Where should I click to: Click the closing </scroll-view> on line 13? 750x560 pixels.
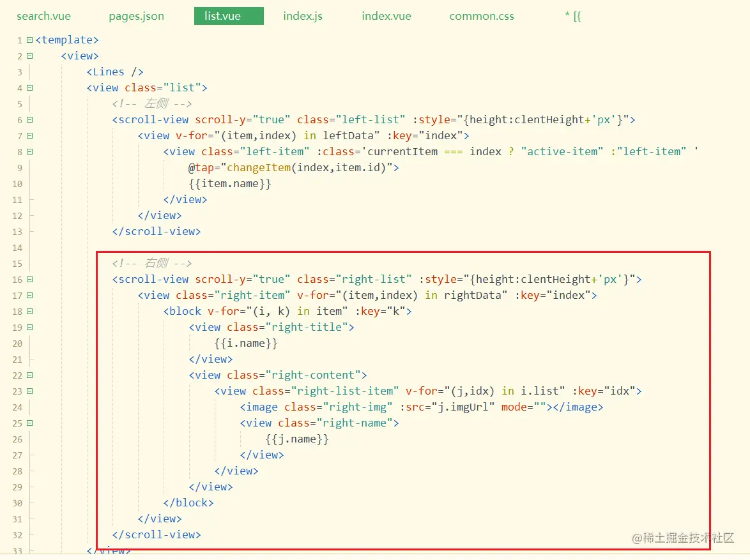[157, 231]
